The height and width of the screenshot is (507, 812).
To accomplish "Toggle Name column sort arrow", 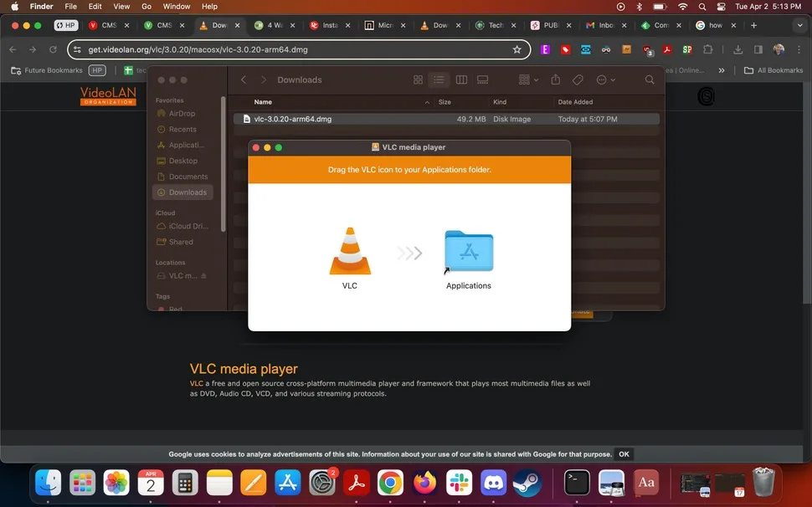I will click(x=427, y=102).
